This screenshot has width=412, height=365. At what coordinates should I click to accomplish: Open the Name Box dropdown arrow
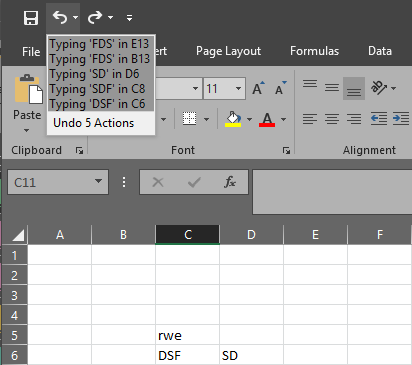(98, 181)
